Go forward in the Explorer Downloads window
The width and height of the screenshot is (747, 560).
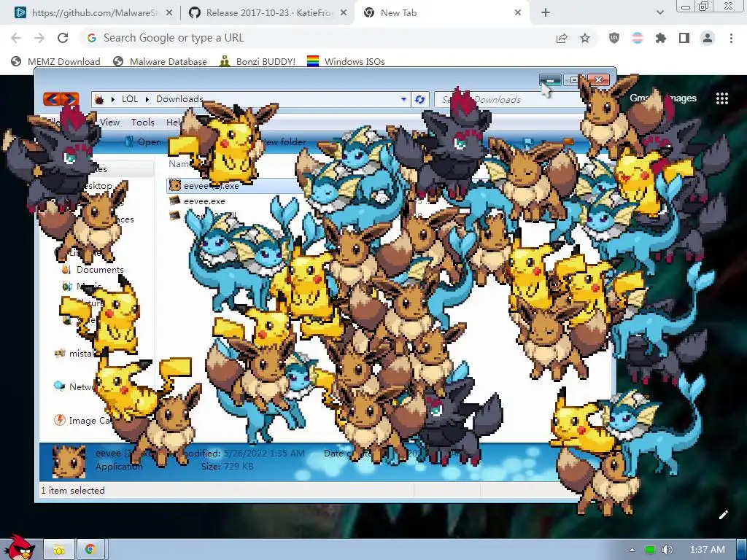point(69,99)
